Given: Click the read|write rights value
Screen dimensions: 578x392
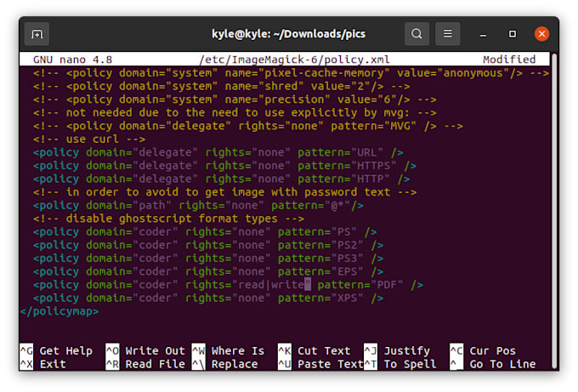Looking at the screenshot, I should click(271, 285).
